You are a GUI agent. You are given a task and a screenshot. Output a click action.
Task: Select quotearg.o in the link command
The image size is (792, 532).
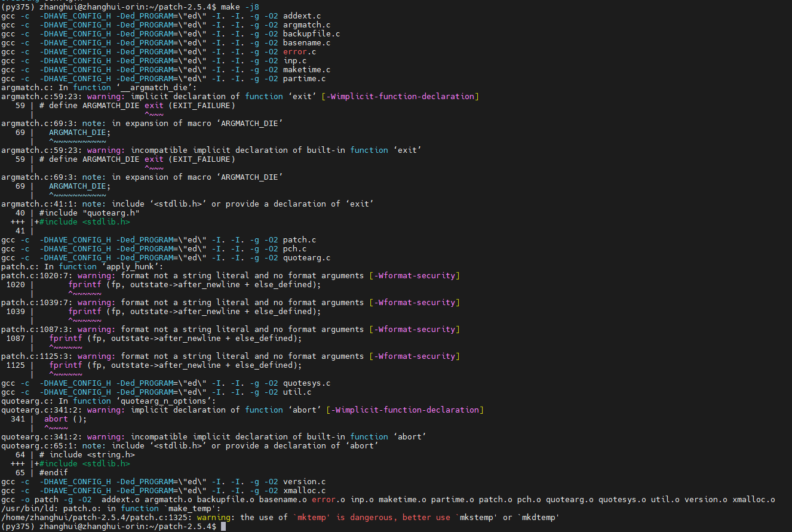coord(570,499)
